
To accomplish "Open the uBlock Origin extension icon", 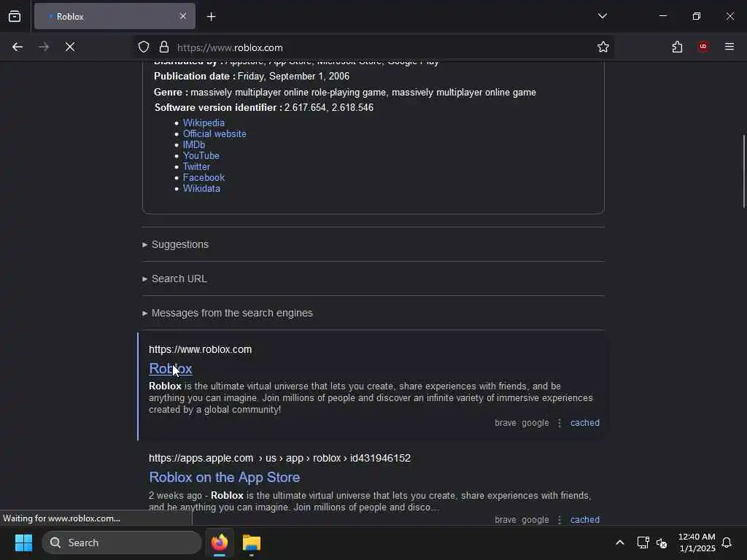I will coord(703,47).
